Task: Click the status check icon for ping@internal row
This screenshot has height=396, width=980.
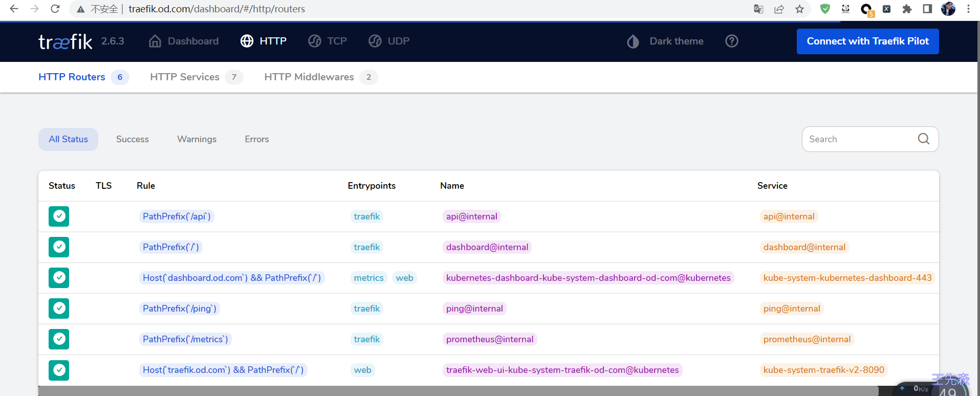Action: [59, 309]
